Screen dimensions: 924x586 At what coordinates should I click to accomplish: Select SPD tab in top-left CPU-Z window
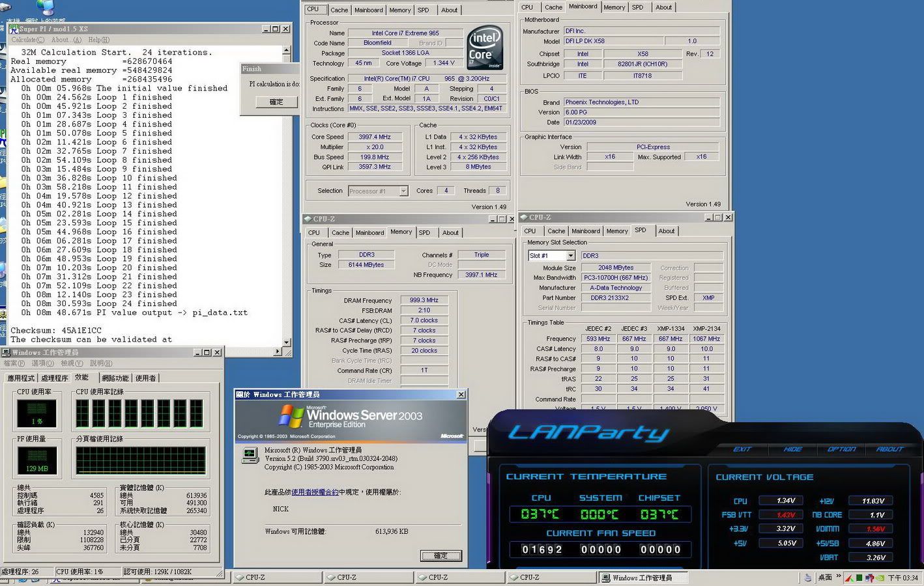pyautogui.click(x=424, y=10)
